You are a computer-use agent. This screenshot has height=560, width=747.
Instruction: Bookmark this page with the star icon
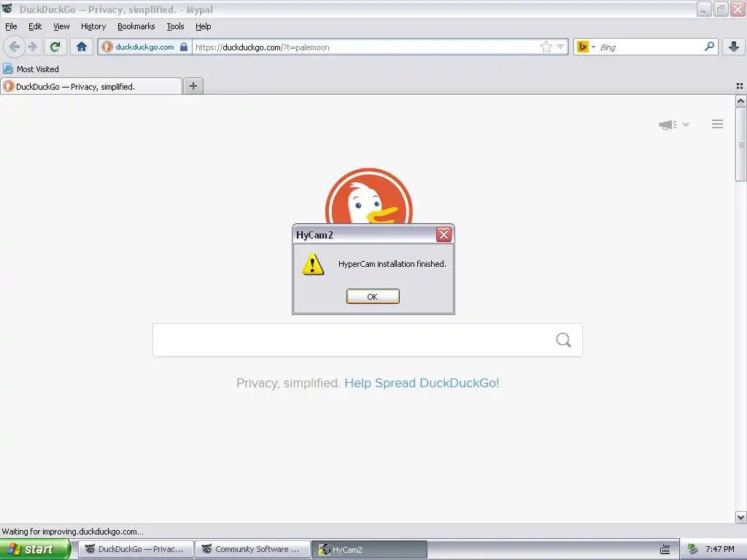point(546,47)
